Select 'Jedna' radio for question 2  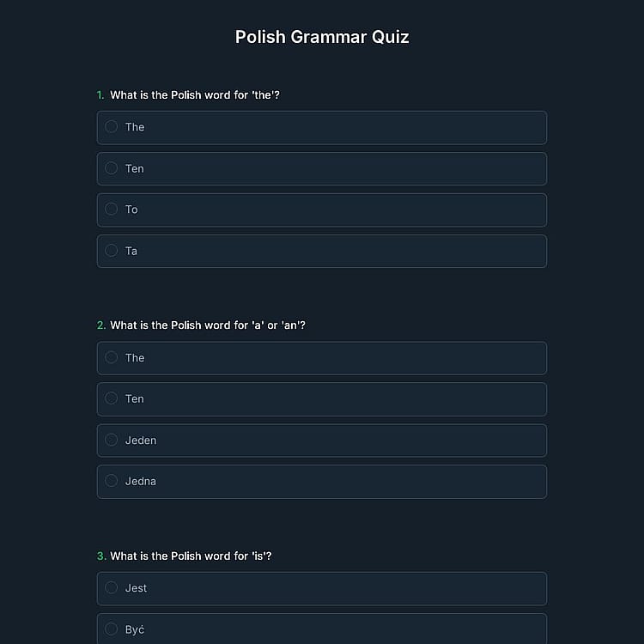tap(112, 481)
